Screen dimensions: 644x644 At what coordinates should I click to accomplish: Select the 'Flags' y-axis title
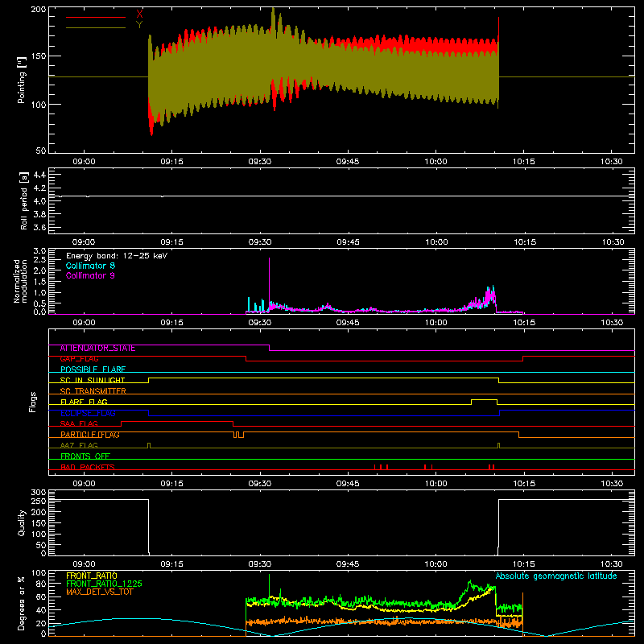tap(32, 402)
